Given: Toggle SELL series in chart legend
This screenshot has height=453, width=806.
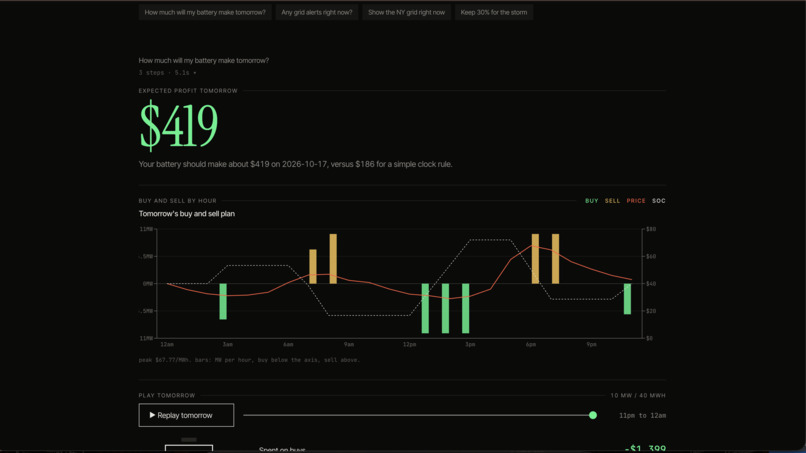Looking at the screenshot, I should (x=612, y=201).
